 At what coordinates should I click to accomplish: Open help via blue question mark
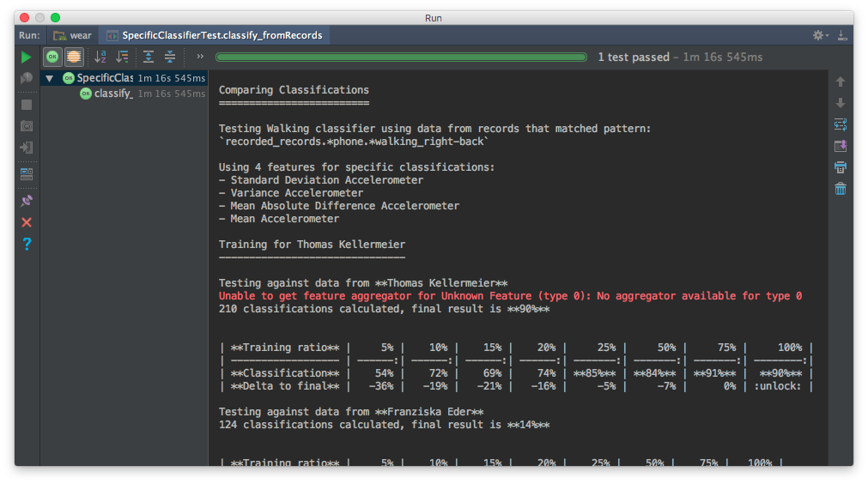[x=27, y=245]
